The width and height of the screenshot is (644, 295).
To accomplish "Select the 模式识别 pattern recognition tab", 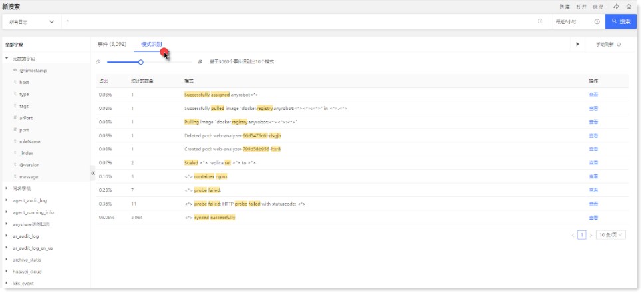I will (x=151, y=44).
